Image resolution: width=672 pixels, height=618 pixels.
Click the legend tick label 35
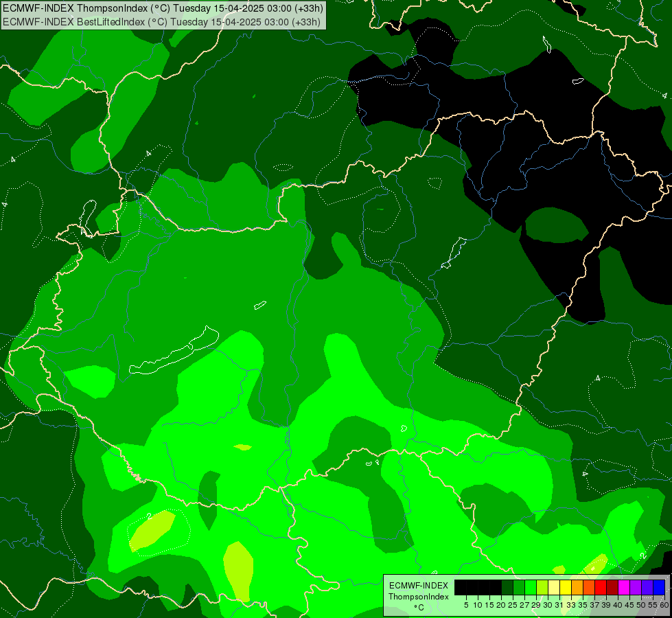point(583,605)
